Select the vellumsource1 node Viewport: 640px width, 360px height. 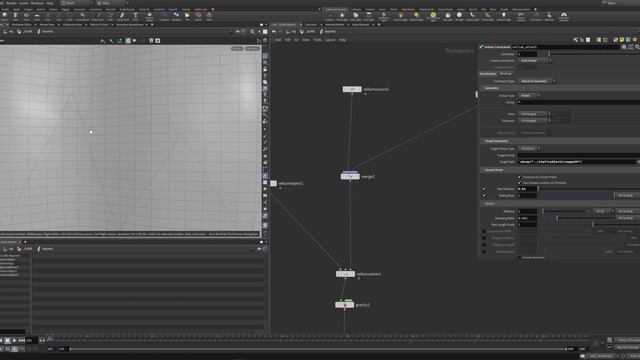(352, 89)
